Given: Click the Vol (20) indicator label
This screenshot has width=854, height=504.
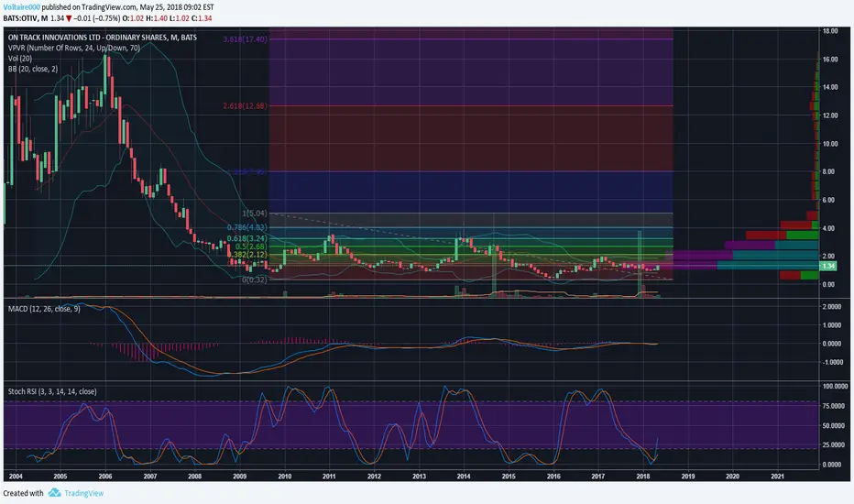Looking at the screenshot, I should click(20, 59).
